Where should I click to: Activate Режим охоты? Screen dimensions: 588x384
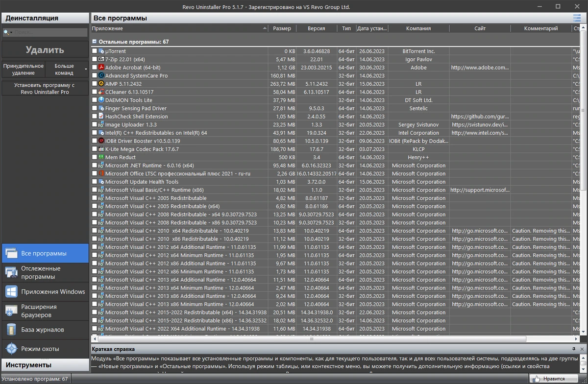tap(45, 349)
